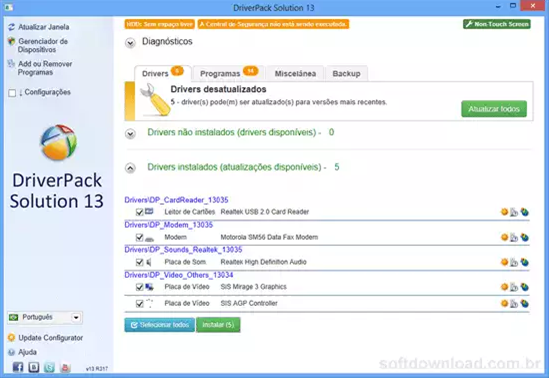Click the shield icon beside Gerenciador de Dispositivos
This screenshot has width=549, height=378.
12,41
